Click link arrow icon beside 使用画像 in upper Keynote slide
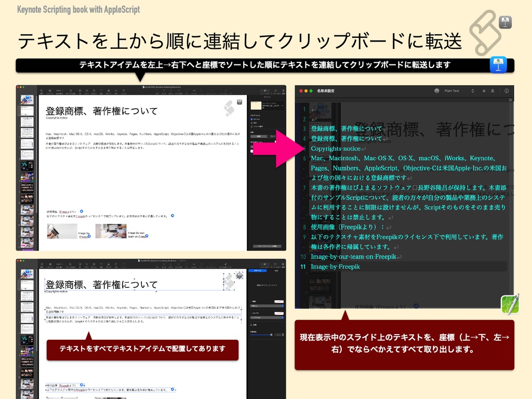This screenshot has height=399, width=532. point(82,211)
